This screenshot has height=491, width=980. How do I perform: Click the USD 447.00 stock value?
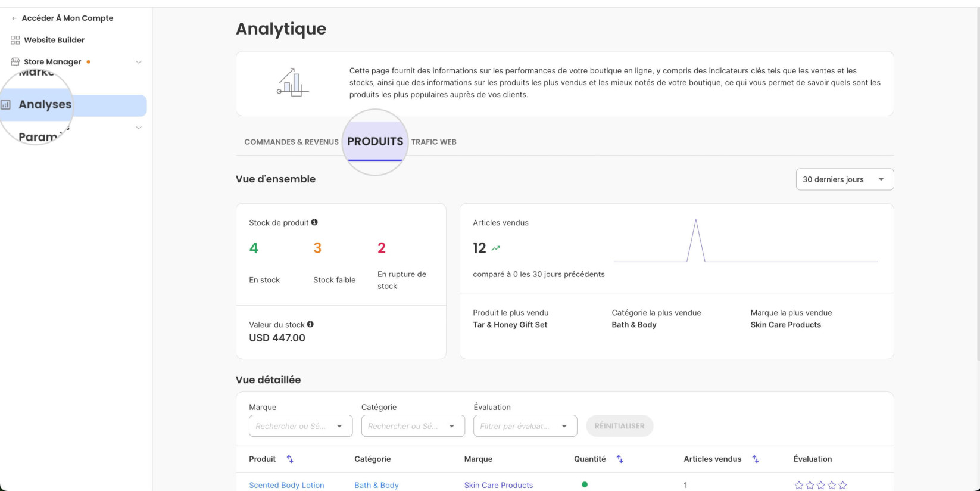point(277,338)
